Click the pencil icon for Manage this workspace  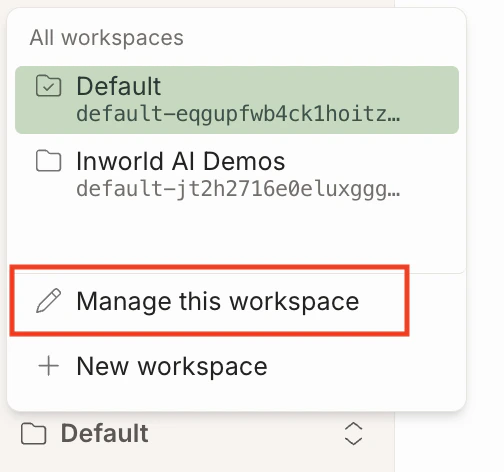click(49, 301)
